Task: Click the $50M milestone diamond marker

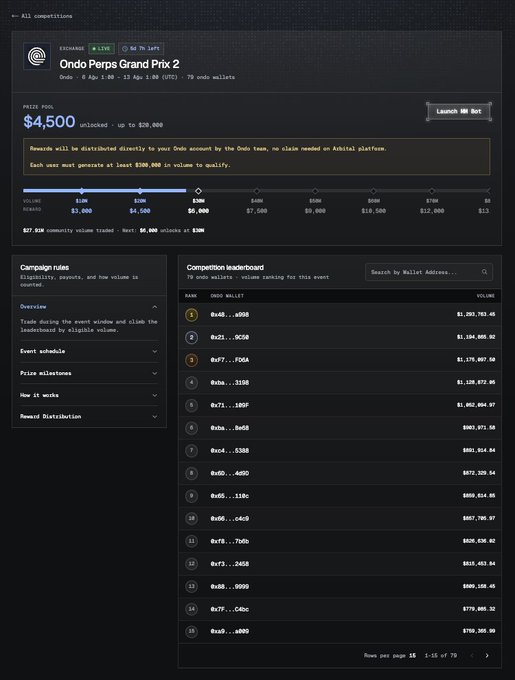Action: click(x=315, y=191)
